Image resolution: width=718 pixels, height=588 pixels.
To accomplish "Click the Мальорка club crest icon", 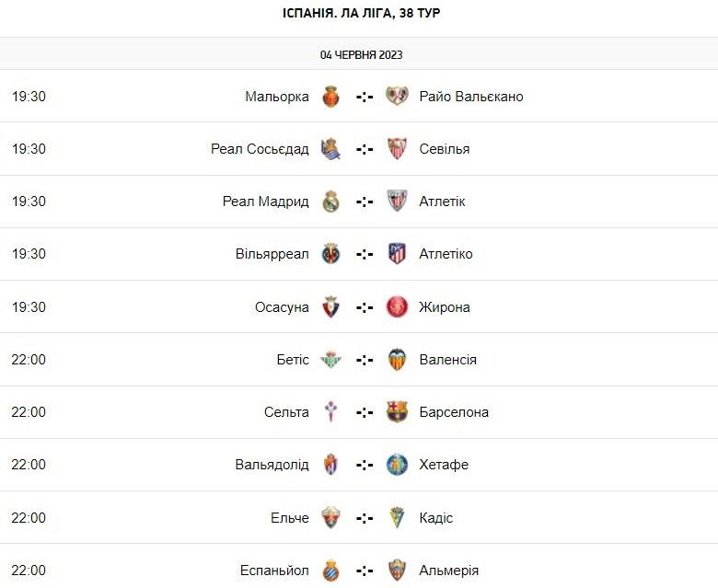I will [x=331, y=97].
